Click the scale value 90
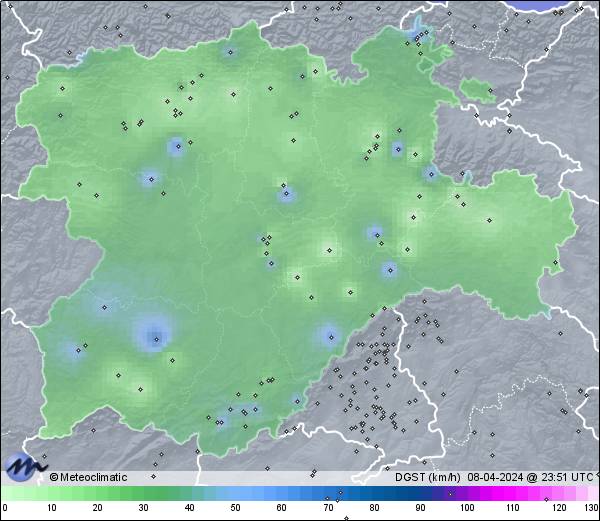This screenshot has width=600, height=521. [x=420, y=508]
